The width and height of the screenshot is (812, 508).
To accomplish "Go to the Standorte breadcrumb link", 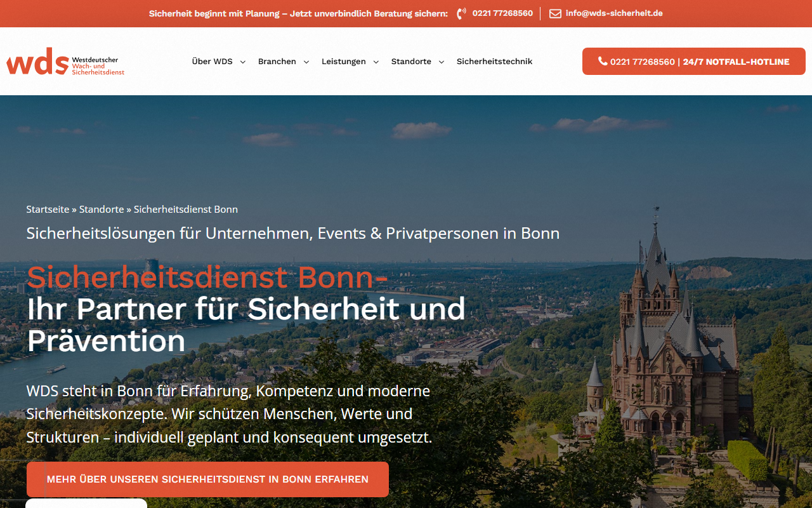I will pos(101,210).
